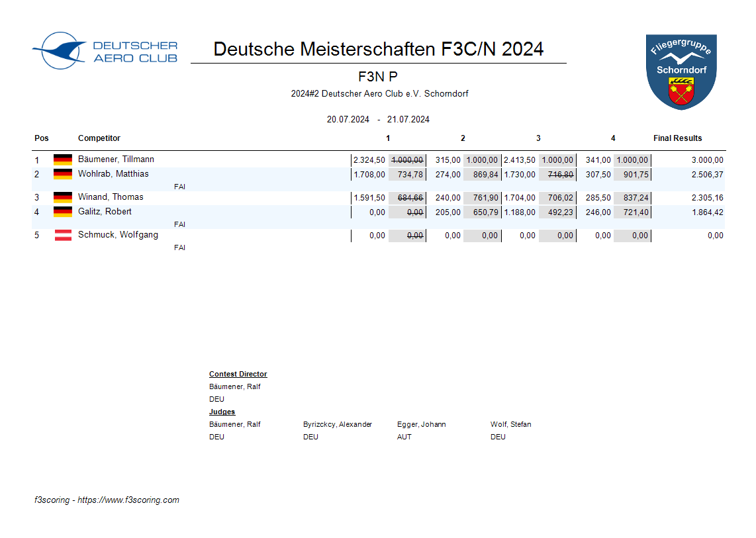Click the German flag next to Winand, Thomas
756x538 pixels.
click(63, 197)
